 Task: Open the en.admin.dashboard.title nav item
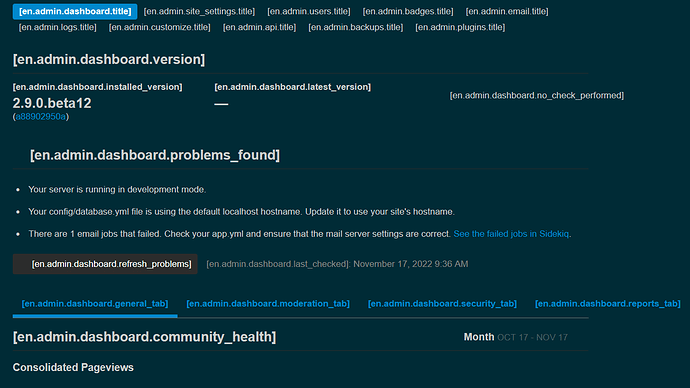click(75, 11)
